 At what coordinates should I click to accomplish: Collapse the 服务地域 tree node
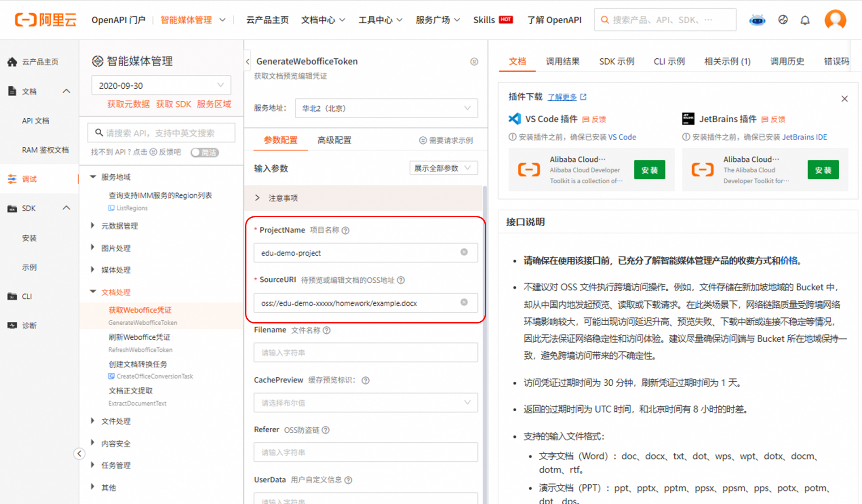point(93,177)
